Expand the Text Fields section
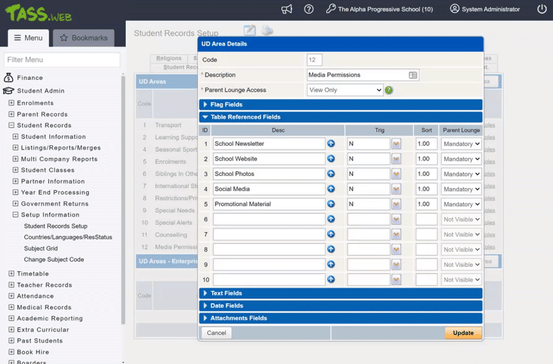The width and height of the screenshot is (553, 364). coord(340,293)
